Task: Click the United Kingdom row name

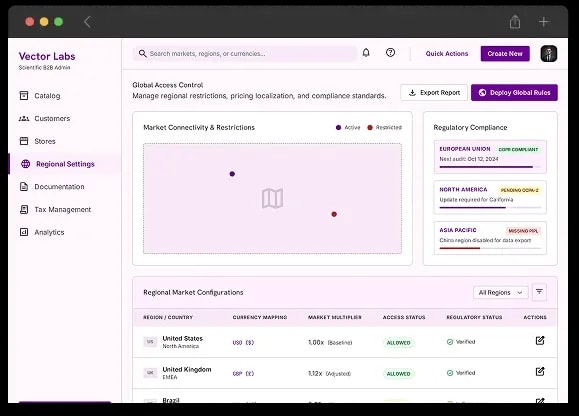Action: coord(187,369)
